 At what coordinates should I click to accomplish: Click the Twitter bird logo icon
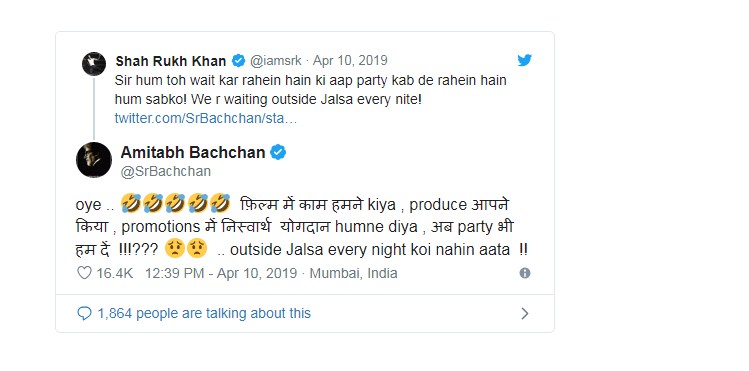(x=524, y=60)
